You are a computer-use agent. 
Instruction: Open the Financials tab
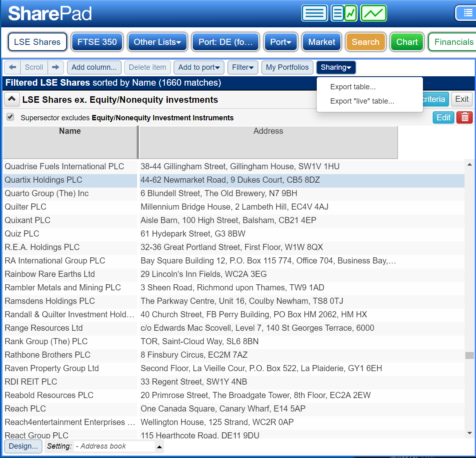(453, 42)
